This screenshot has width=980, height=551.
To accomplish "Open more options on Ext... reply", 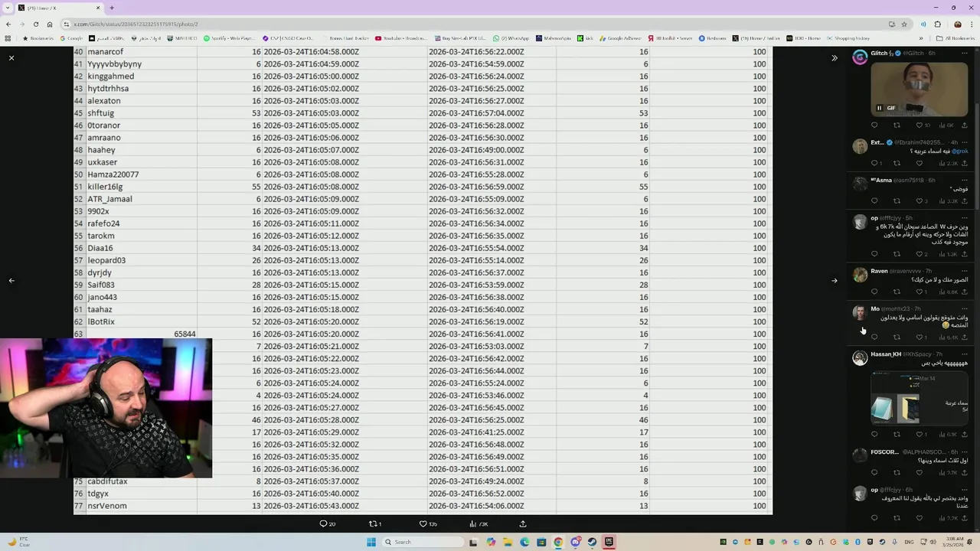I will pyautogui.click(x=965, y=142).
